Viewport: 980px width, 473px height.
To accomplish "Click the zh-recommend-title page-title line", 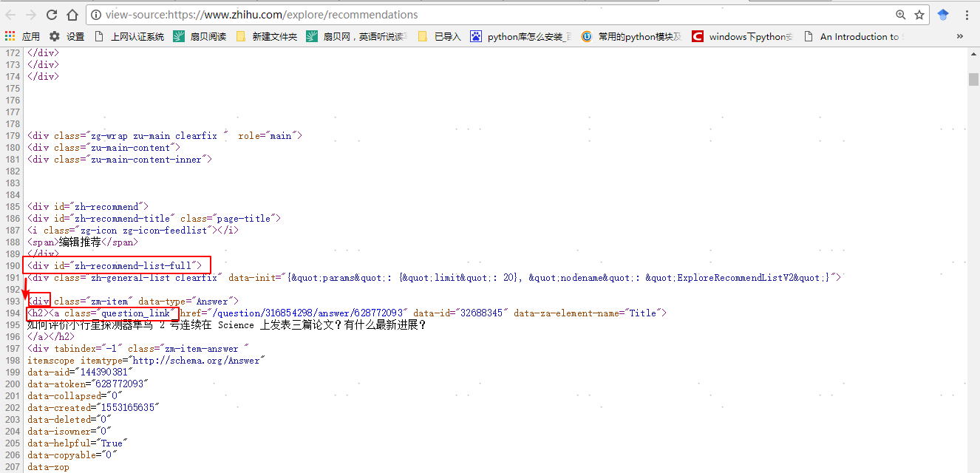I will [154, 219].
